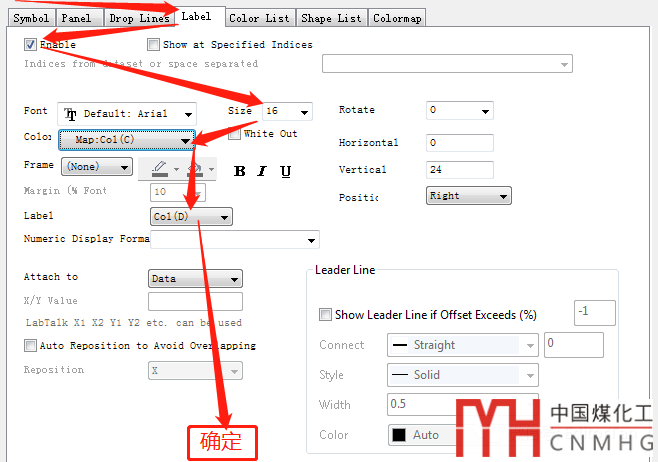Tick Show Leader Line if Offset Exceeds
The width and height of the screenshot is (658, 462).
click(x=325, y=315)
